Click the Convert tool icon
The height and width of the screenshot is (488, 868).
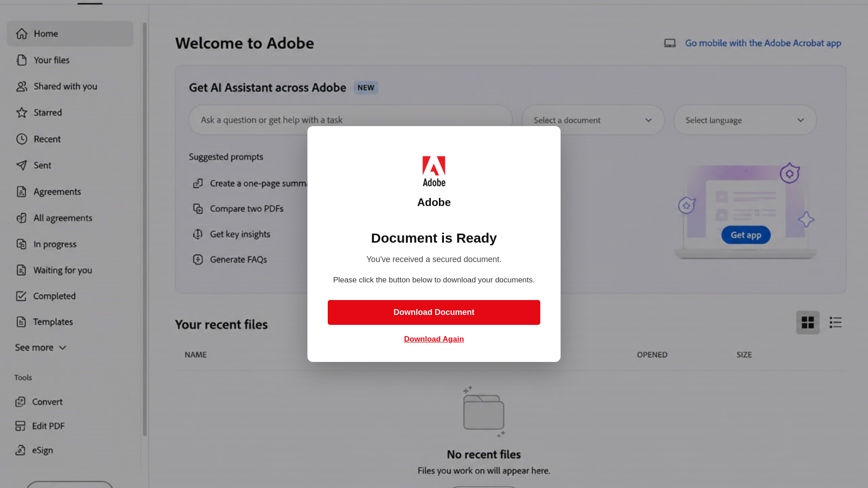click(20, 402)
